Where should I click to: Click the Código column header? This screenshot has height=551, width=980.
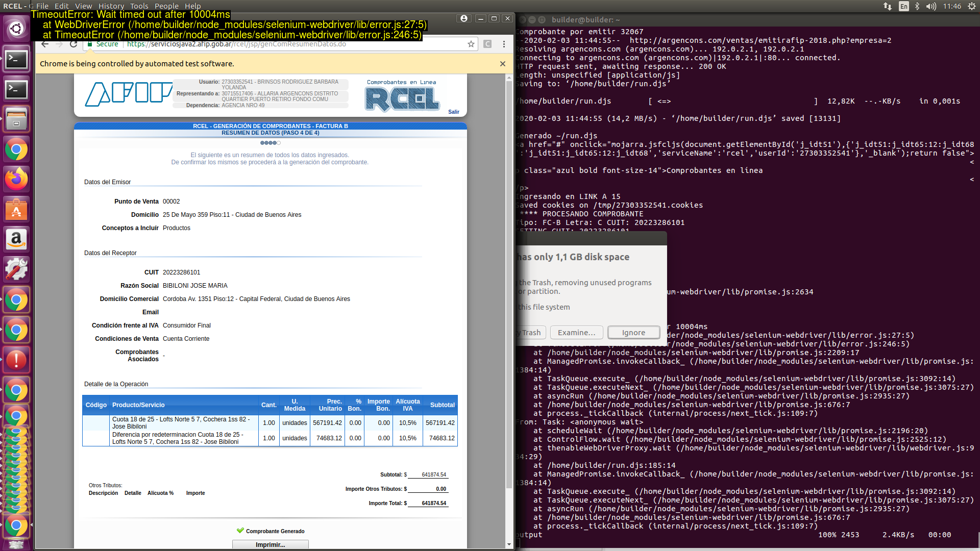point(96,405)
